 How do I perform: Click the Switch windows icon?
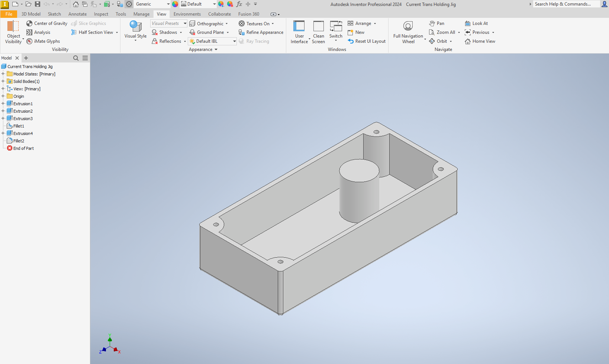[x=336, y=27]
